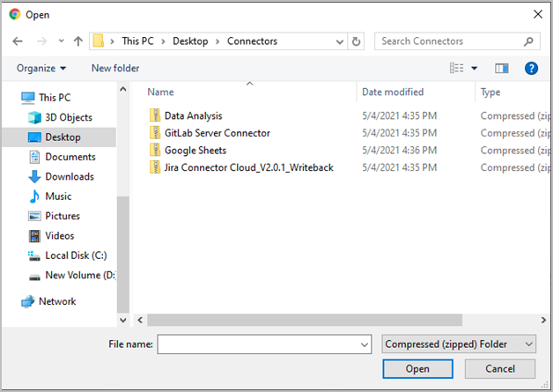The width and height of the screenshot is (553, 392).
Task: Open Music in sidebar
Action: click(x=58, y=196)
